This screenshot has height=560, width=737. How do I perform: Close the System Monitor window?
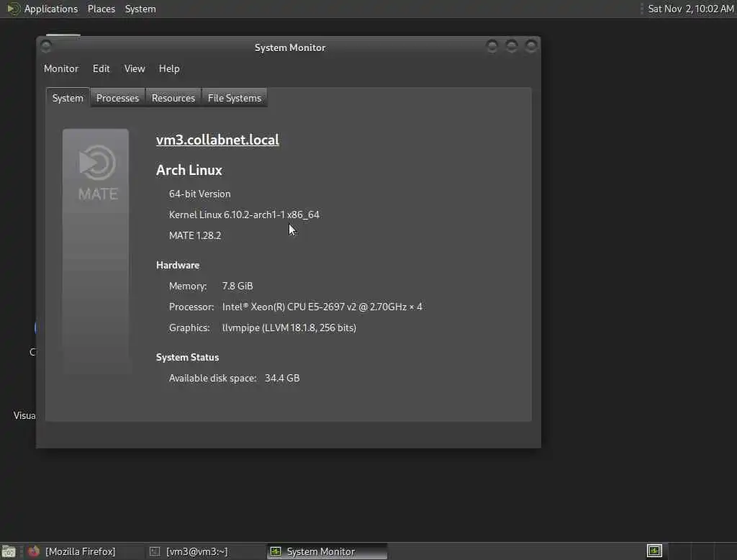tap(531, 46)
